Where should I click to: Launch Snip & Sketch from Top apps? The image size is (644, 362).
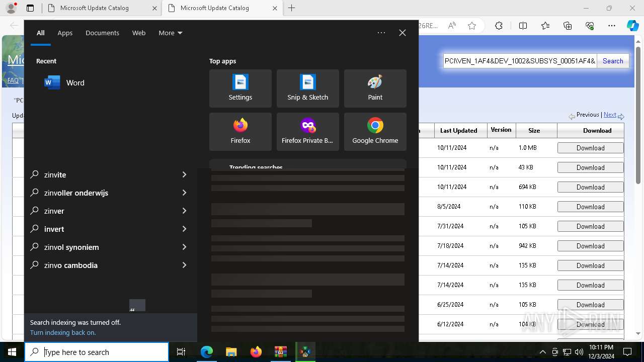pyautogui.click(x=308, y=88)
